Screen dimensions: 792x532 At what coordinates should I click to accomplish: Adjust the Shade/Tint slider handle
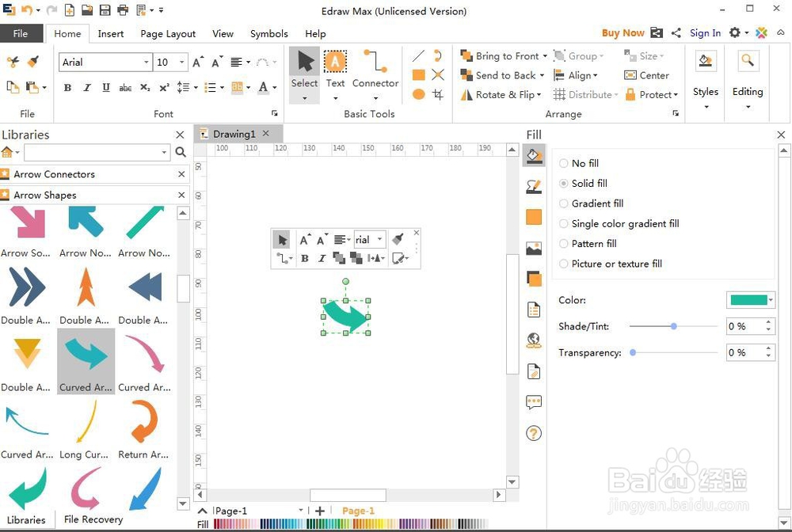coord(673,326)
